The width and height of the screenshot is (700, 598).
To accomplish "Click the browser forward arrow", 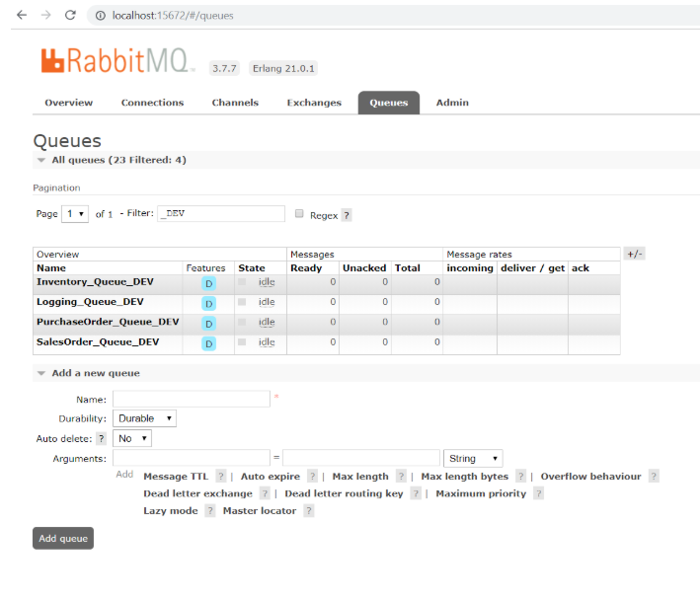I will pos(46,15).
